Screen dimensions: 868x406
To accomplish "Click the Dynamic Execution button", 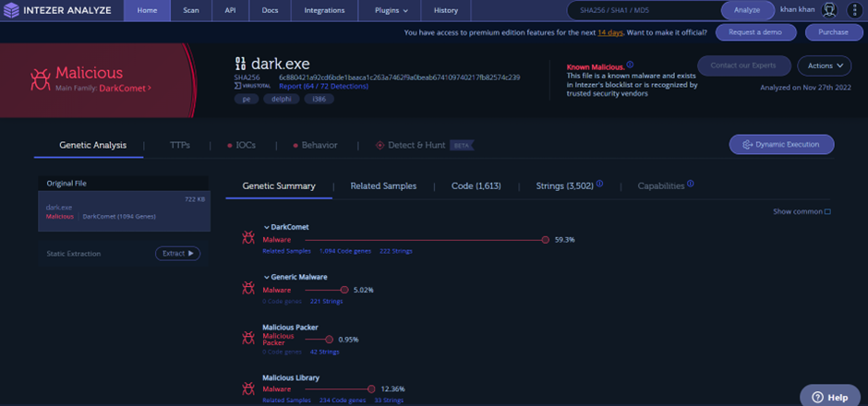I will pos(781,144).
